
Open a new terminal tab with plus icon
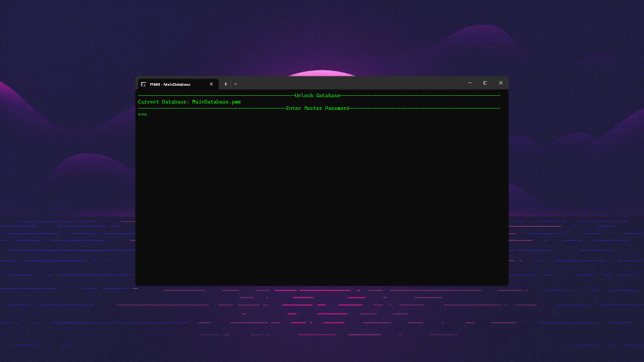tap(225, 84)
